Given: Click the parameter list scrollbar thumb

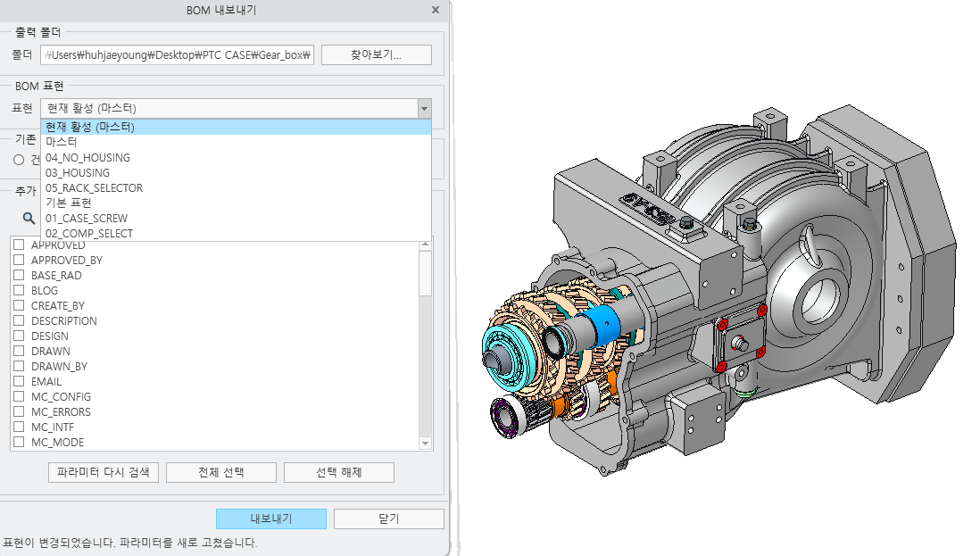Looking at the screenshot, I should pyautogui.click(x=426, y=274).
